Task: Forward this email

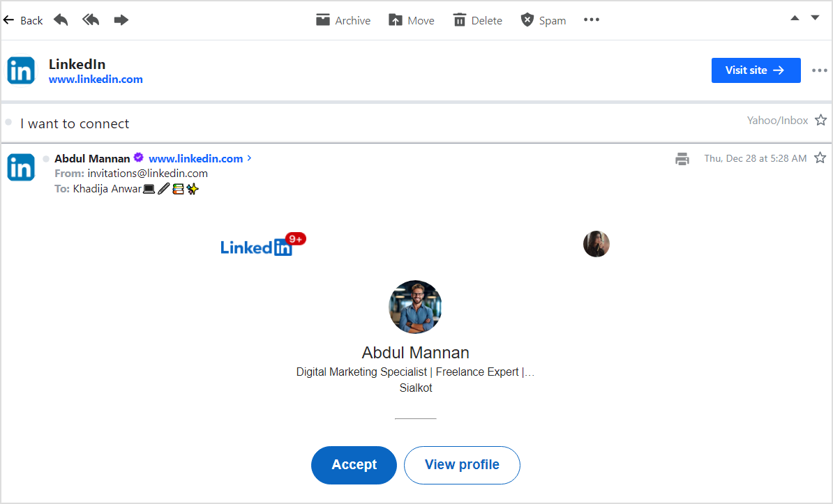Action: point(121,20)
